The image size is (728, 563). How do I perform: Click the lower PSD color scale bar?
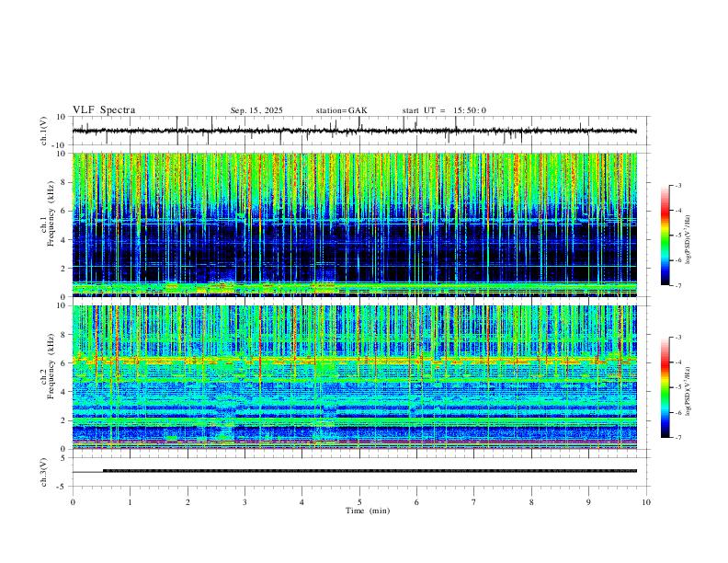pos(665,387)
